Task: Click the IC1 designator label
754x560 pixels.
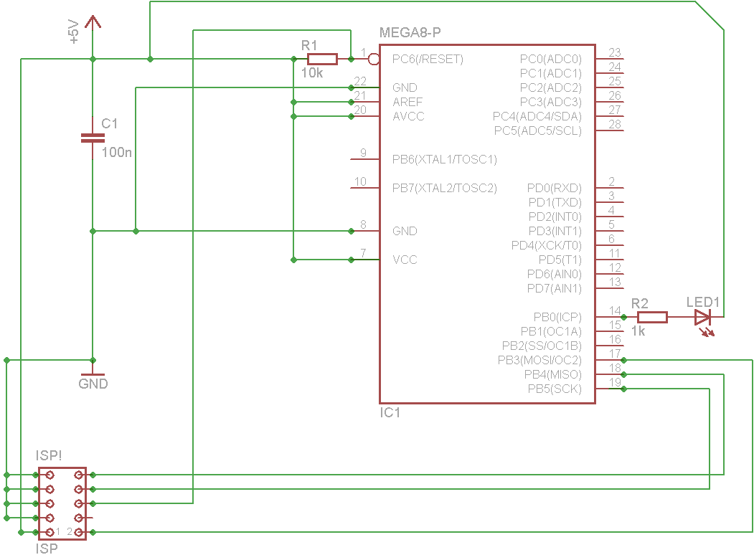Action: click(x=390, y=412)
